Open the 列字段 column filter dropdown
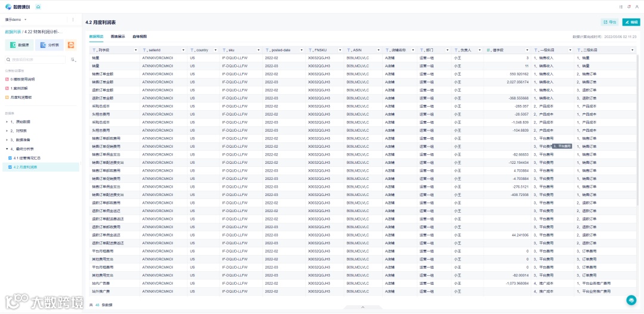This screenshot has width=644, height=314. (x=136, y=50)
